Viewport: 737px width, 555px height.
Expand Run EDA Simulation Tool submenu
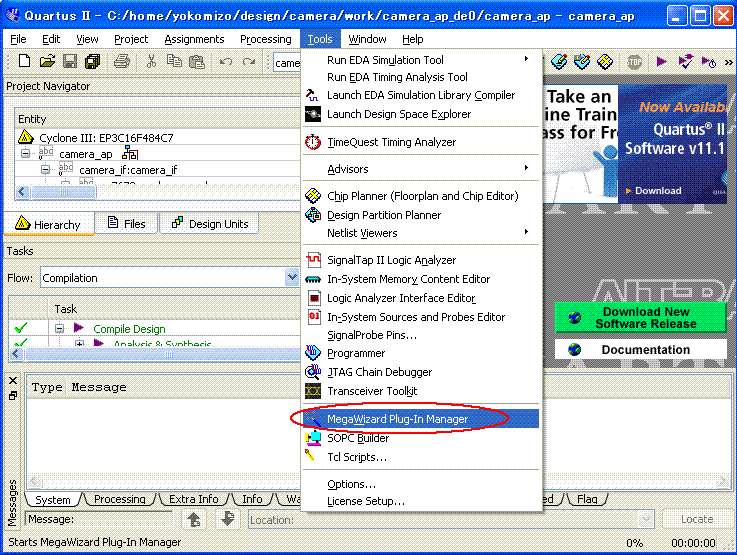click(x=421, y=60)
